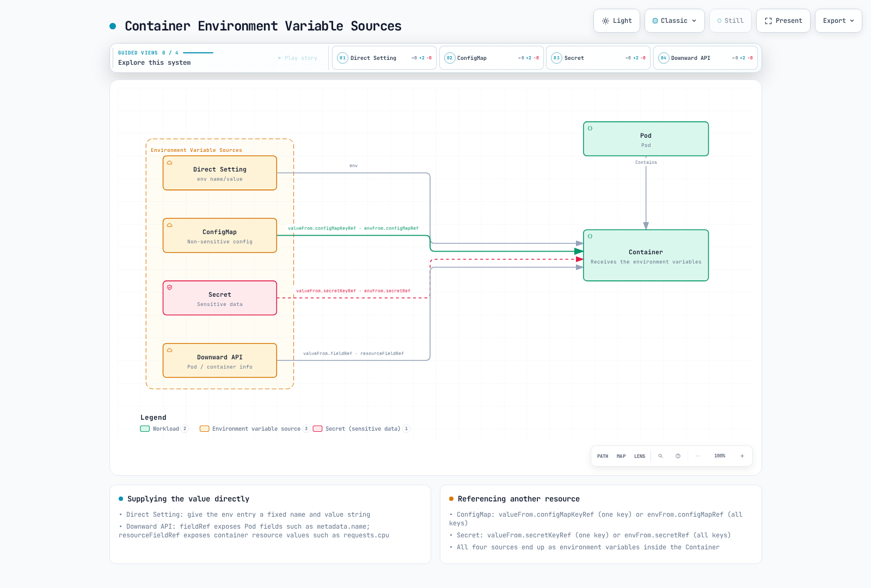
Task: Click the 'Supplying the value directly' heading
Action: coord(188,499)
